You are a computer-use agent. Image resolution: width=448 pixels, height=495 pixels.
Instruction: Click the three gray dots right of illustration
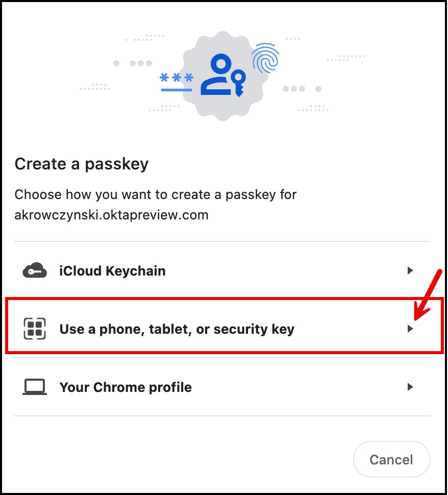[x=294, y=89]
